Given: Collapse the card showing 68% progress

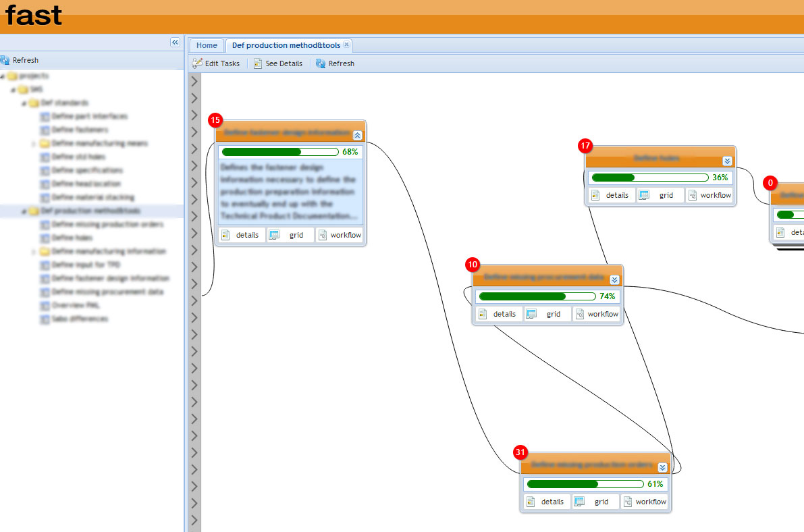Looking at the screenshot, I should pos(358,135).
